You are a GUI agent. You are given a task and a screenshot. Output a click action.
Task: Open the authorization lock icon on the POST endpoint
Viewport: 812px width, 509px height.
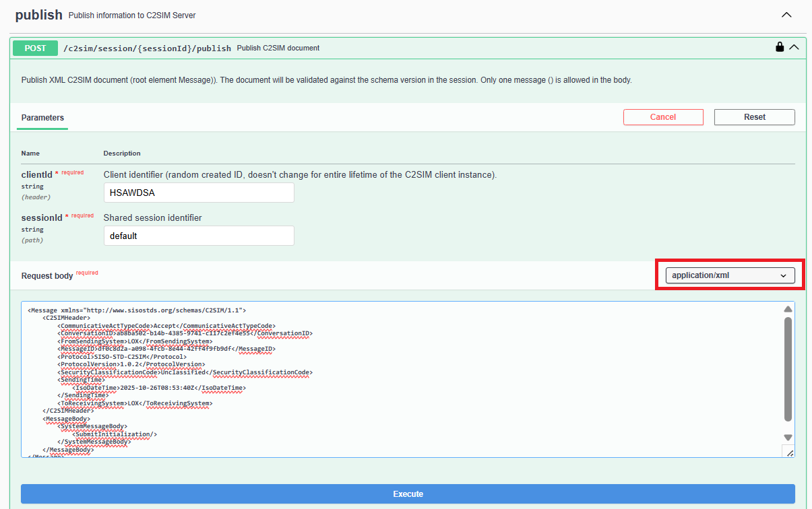coord(780,47)
